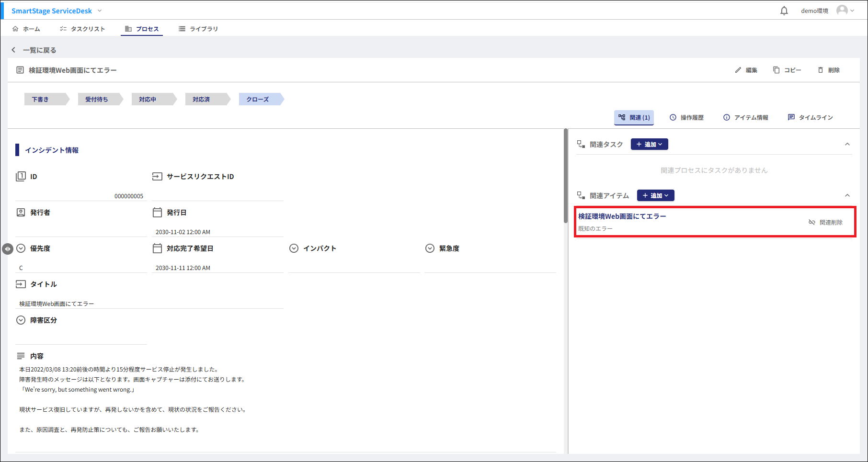Click the インパクト dropdown icon
The height and width of the screenshot is (462, 868).
pos(294,248)
